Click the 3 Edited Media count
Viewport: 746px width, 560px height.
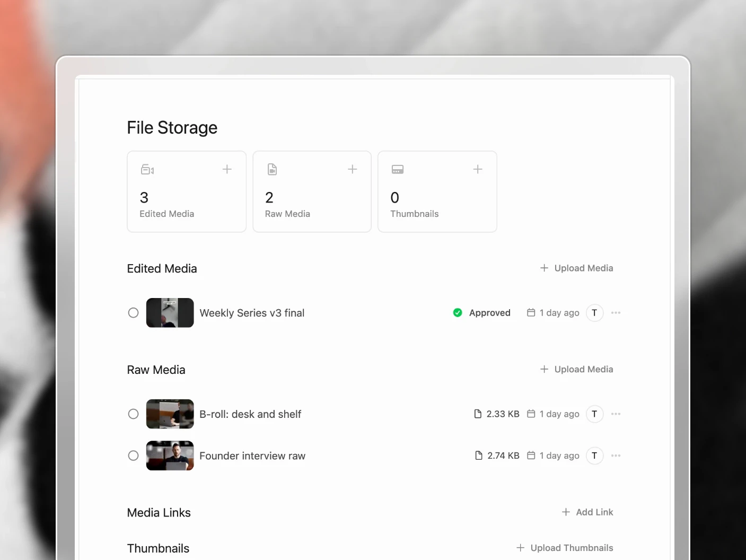[144, 198]
